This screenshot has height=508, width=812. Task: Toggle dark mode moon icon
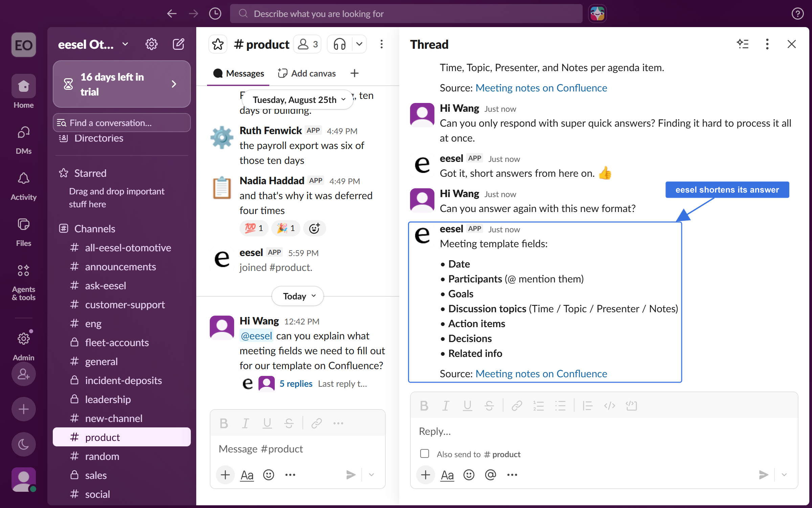[23, 444]
